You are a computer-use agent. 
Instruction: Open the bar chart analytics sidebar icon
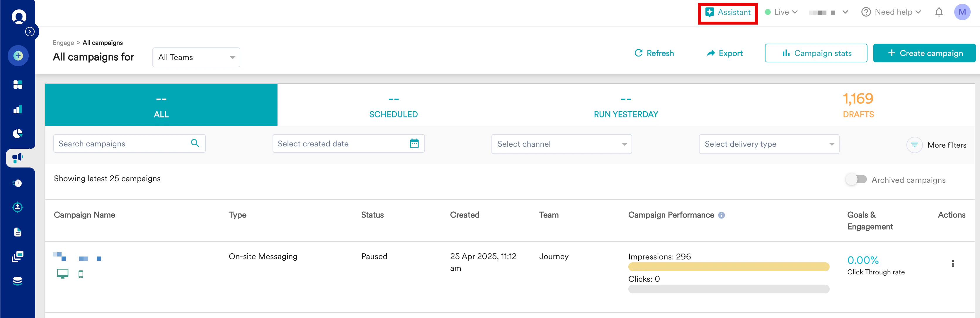(18, 110)
